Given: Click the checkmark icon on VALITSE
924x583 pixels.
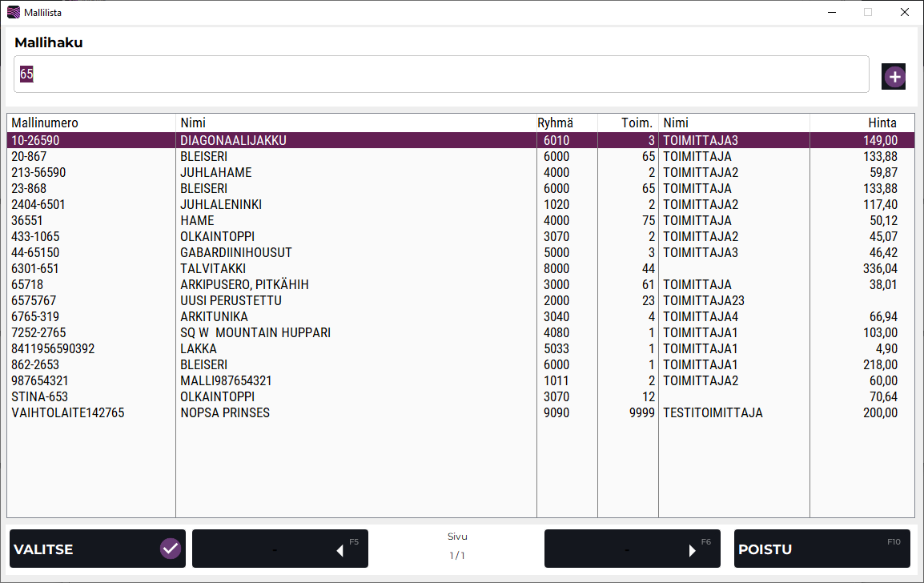Looking at the screenshot, I should [170, 549].
